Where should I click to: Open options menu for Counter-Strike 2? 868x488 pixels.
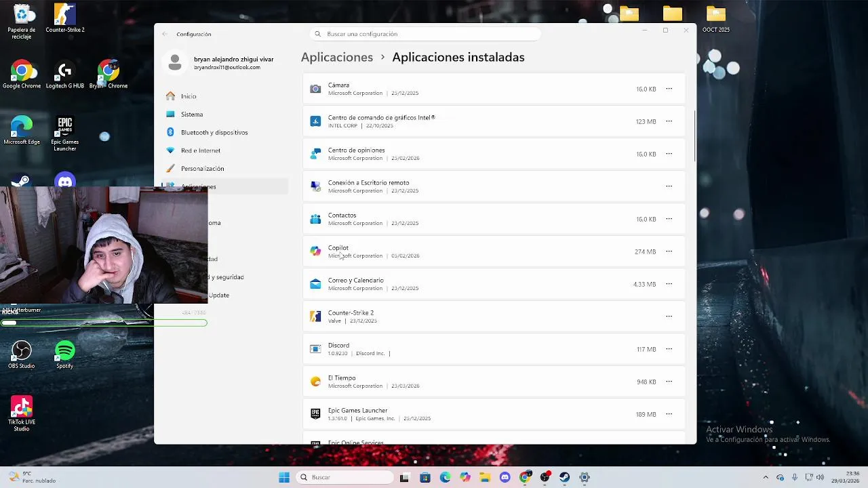[669, 317]
